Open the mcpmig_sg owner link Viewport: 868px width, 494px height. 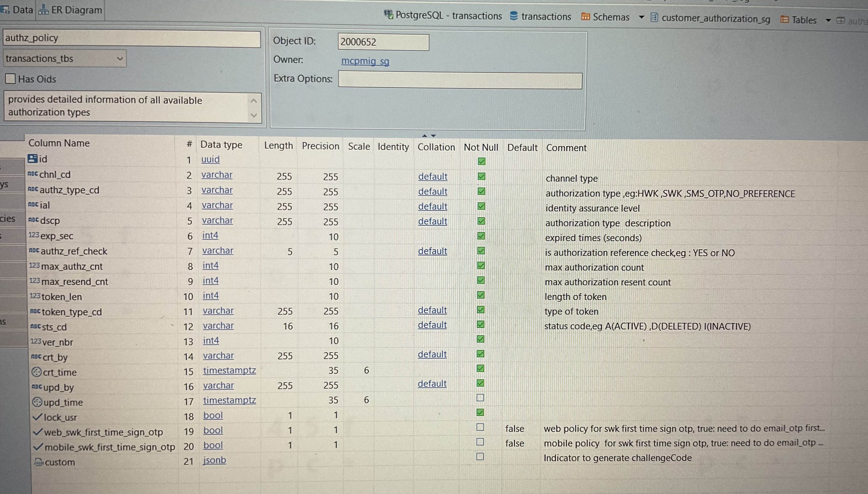[365, 61]
